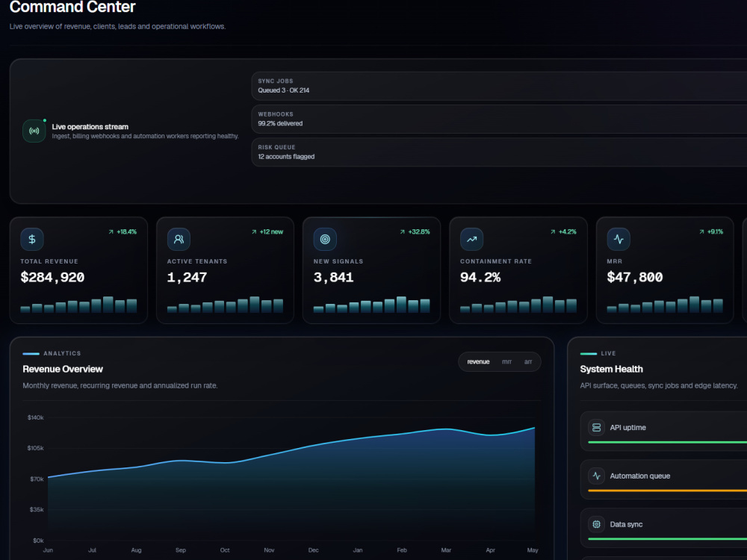Click the server icon beside API uptime
The height and width of the screenshot is (560, 747).
coord(596,428)
